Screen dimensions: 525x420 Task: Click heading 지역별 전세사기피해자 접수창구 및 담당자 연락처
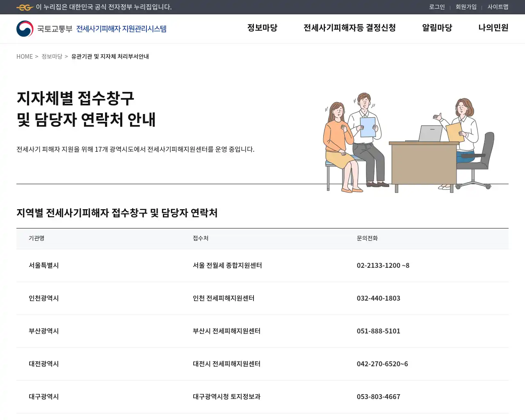117,213
